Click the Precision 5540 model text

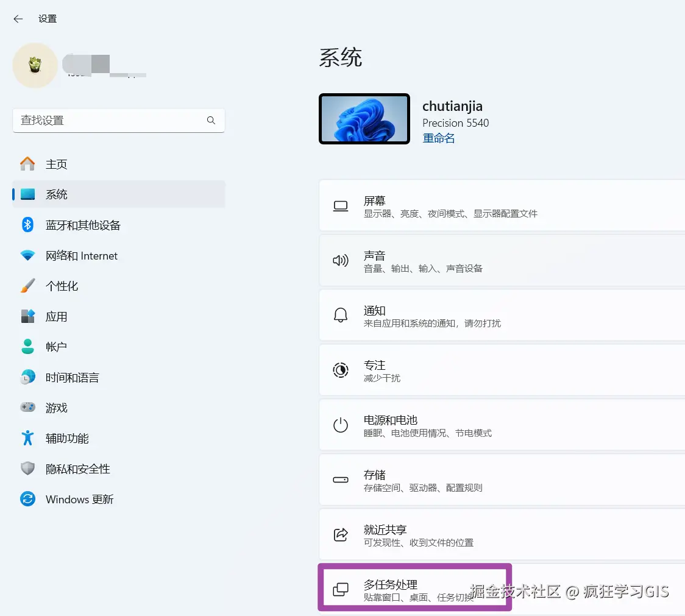point(456,122)
